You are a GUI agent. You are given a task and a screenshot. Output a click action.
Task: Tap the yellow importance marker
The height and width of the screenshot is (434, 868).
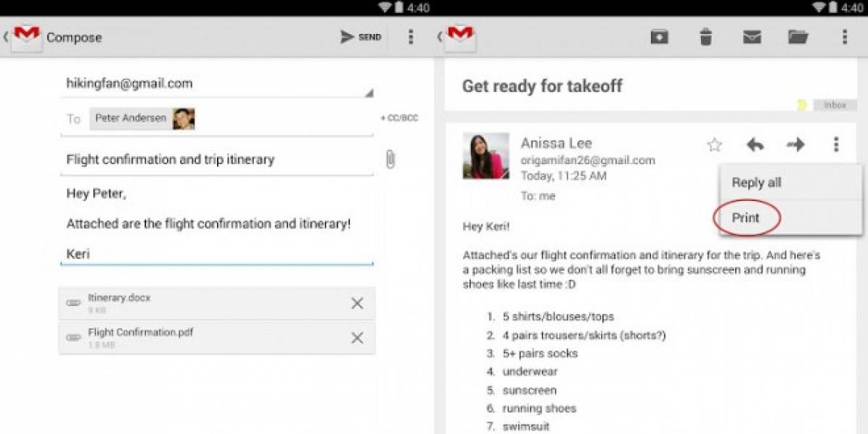click(x=801, y=105)
